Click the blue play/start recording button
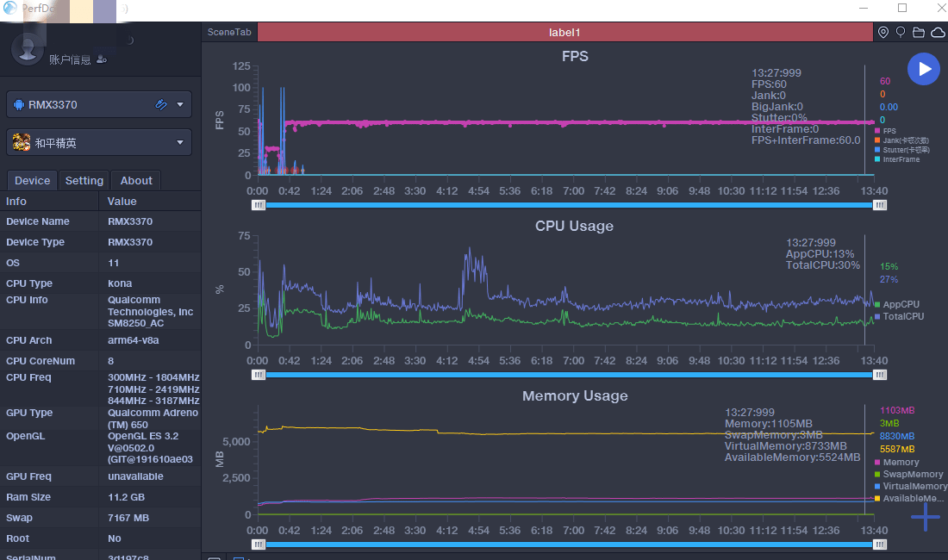 (x=923, y=69)
